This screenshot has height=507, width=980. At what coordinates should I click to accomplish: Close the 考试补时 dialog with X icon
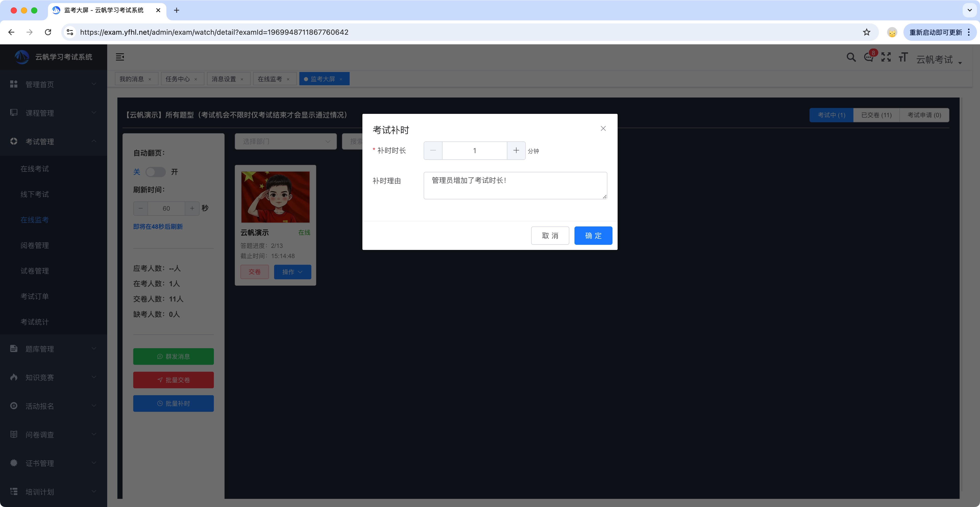(x=603, y=129)
